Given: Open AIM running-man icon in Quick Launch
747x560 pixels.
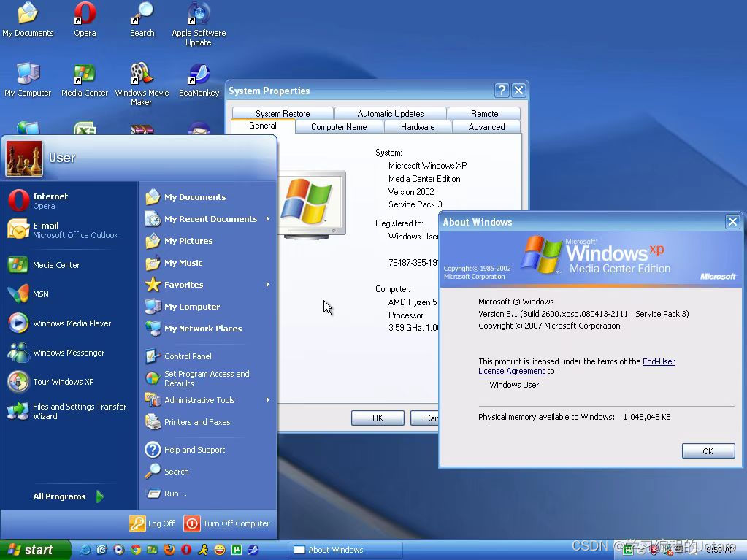Looking at the screenshot, I should [203, 550].
